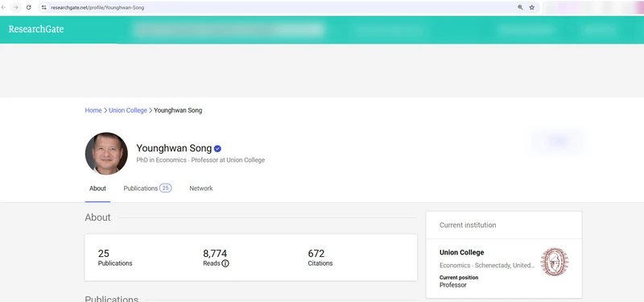Open the Reads info icon
644x302 pixels.
(225, 263)
